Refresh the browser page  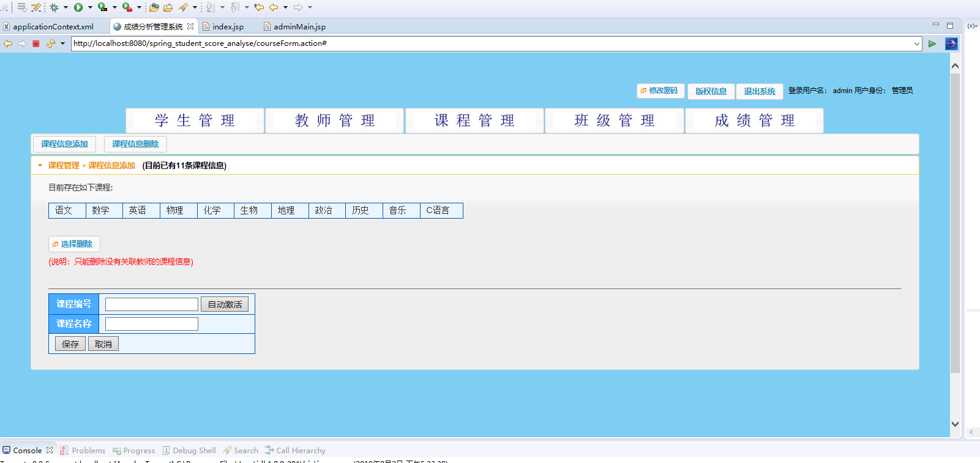pos(50,43)
